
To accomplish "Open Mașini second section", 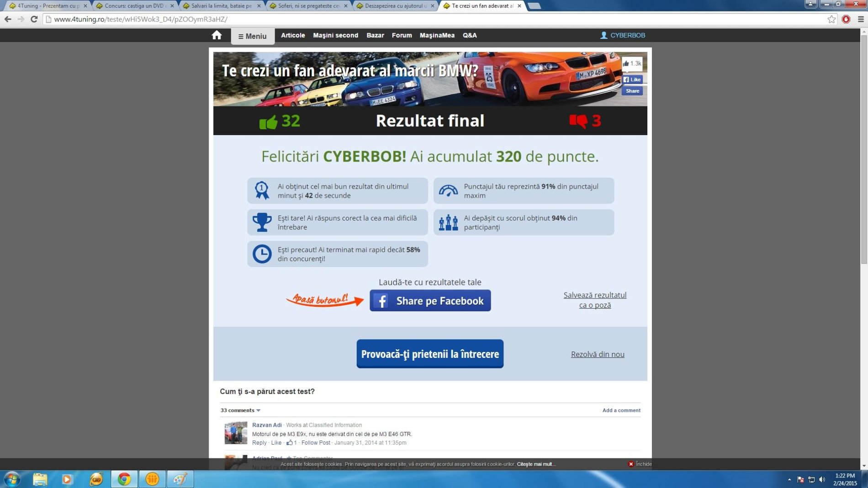I will (335, 35).
